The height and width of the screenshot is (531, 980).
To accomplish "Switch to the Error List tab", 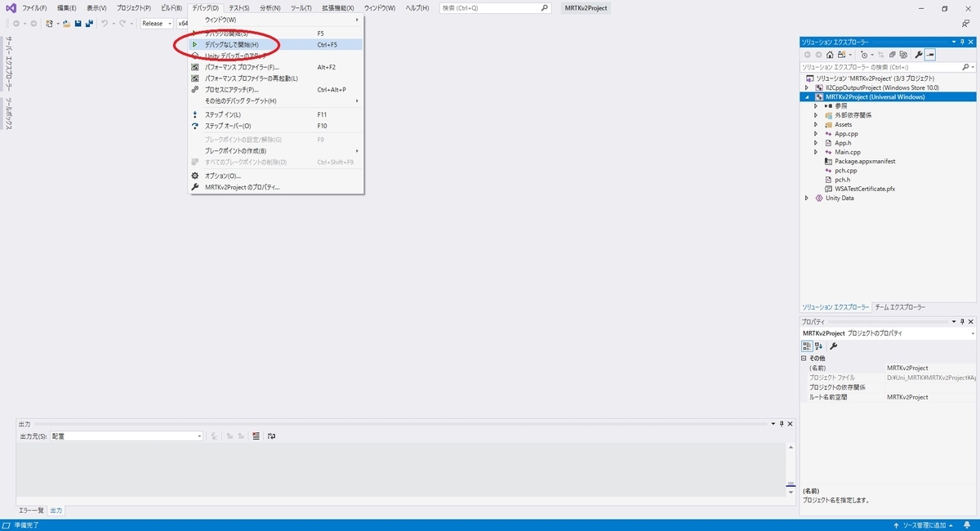I will pyautogui.click(x=32, y=511).
